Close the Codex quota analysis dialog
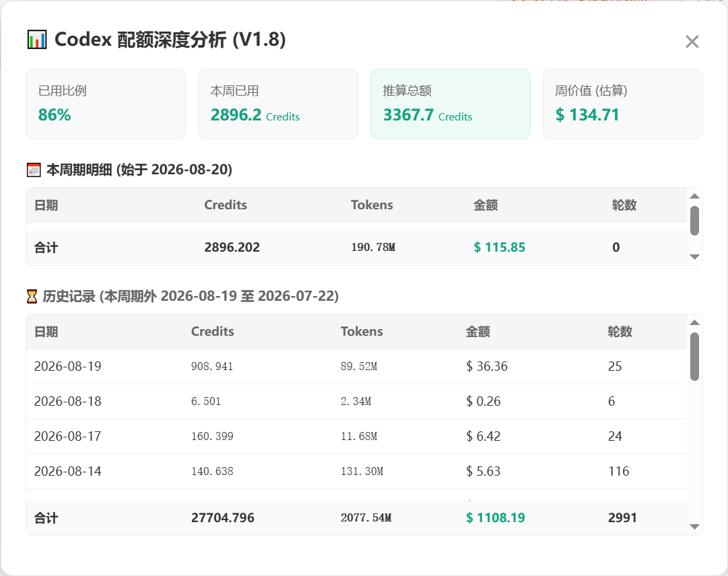Image resolution: width=728 pixels, height=576 pixels. 692,42
